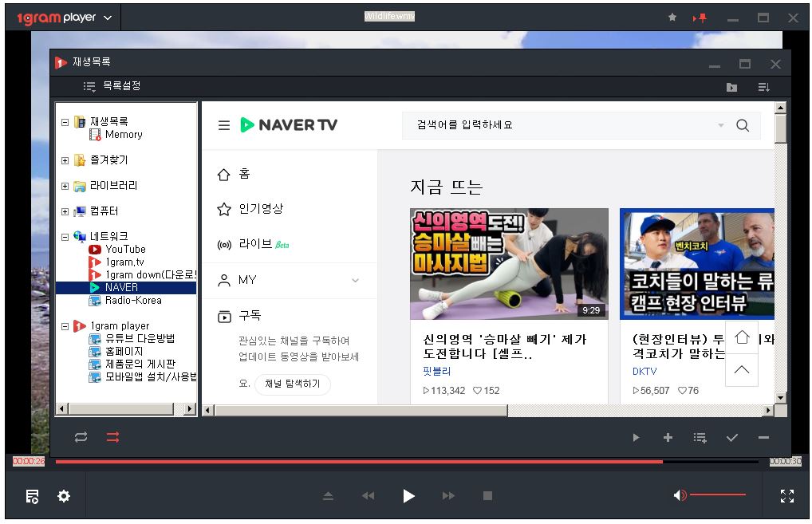Screen dimensions: 812x524
Task: Click the browser horizontal scrollbar thumb
Action: [x=361, y=411]
